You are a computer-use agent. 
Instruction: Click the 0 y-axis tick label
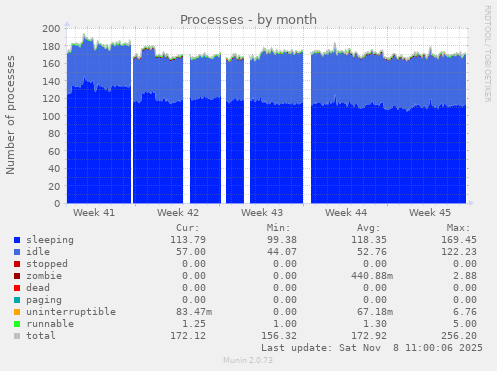[57, 204]
